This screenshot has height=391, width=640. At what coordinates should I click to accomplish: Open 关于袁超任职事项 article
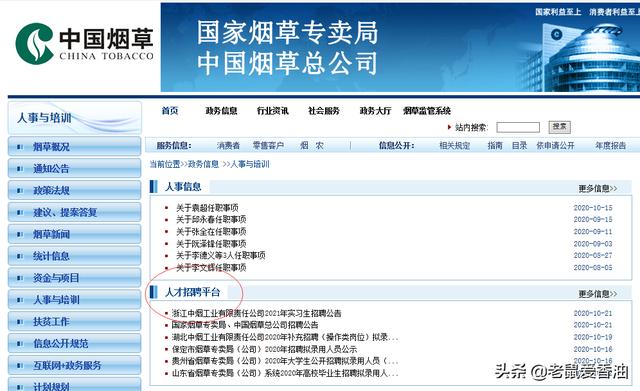pyautogui.click(x=207, y=208)
